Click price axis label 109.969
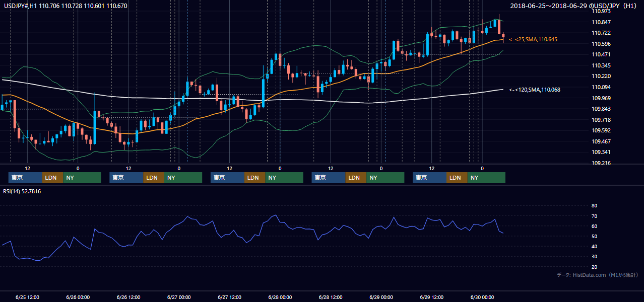This screenshot has height=302, width=644. pyautogui.click(x=602, y=98)
